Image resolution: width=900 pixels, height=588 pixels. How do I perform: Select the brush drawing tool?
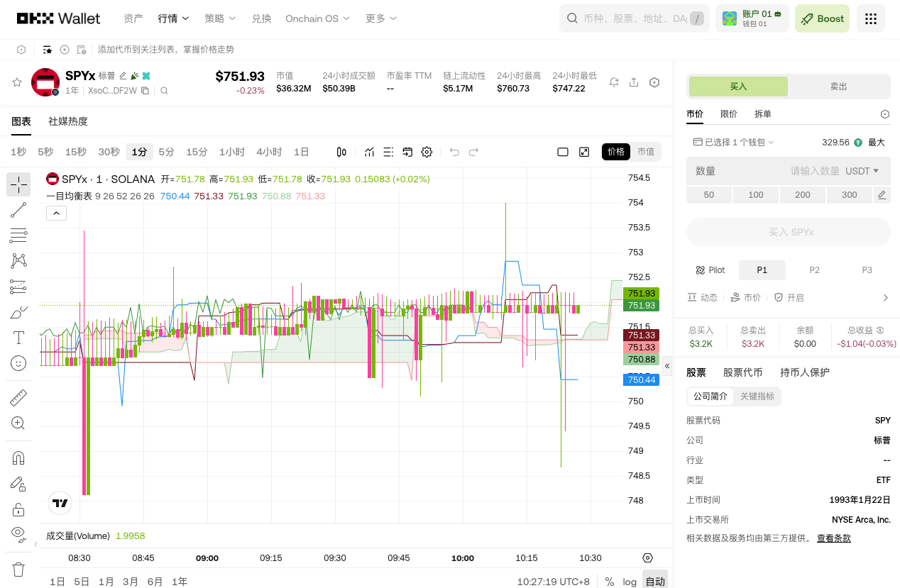(x=18, y=312)
